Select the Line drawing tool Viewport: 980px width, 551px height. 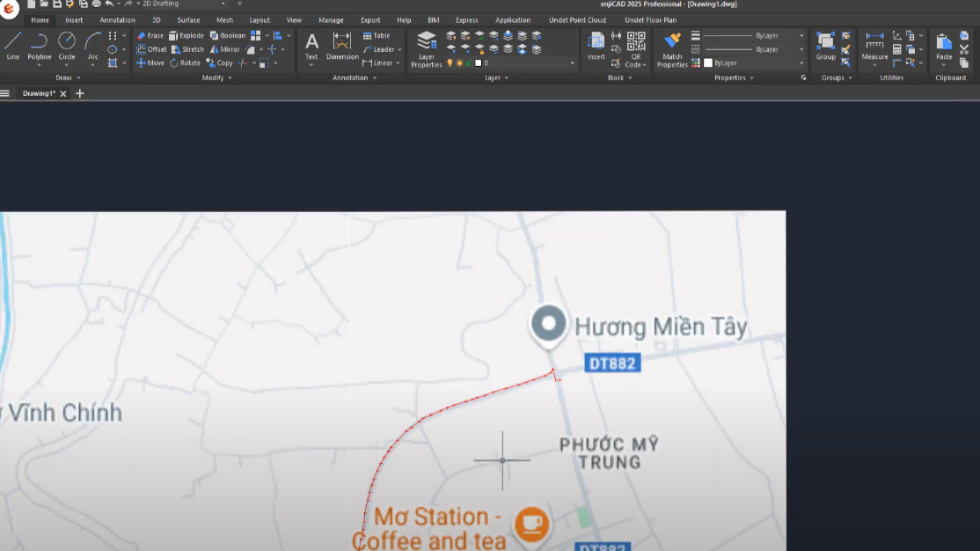[12, 47]
